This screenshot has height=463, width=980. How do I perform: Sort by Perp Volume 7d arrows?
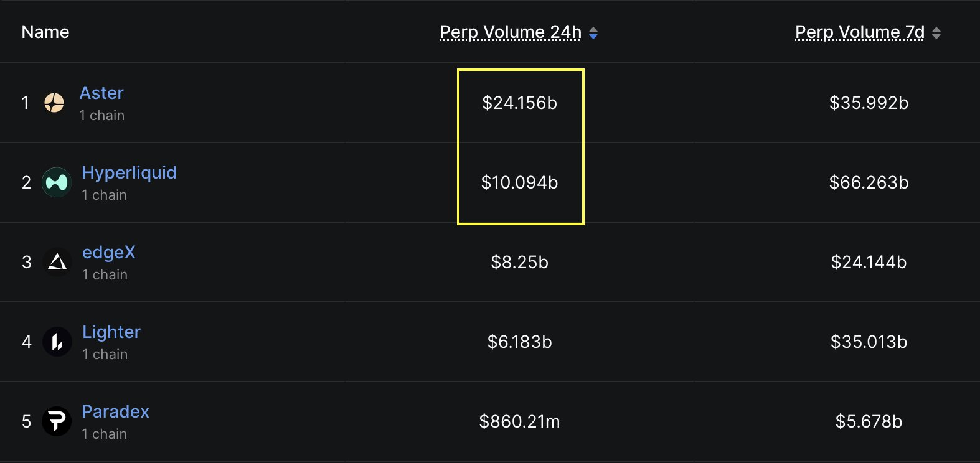click(x=936, y=33)
